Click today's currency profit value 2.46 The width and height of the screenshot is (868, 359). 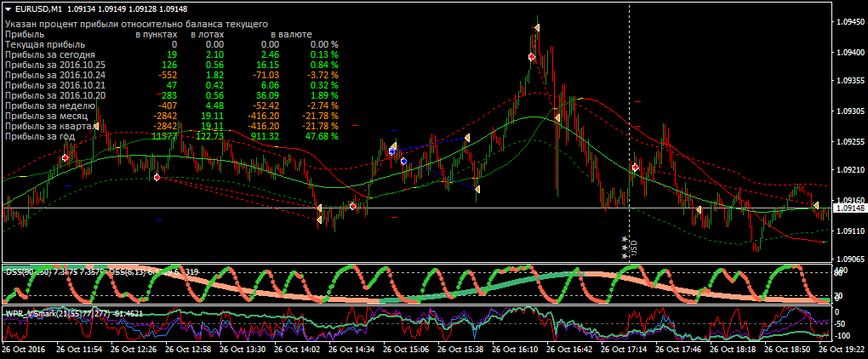[270, 54]
